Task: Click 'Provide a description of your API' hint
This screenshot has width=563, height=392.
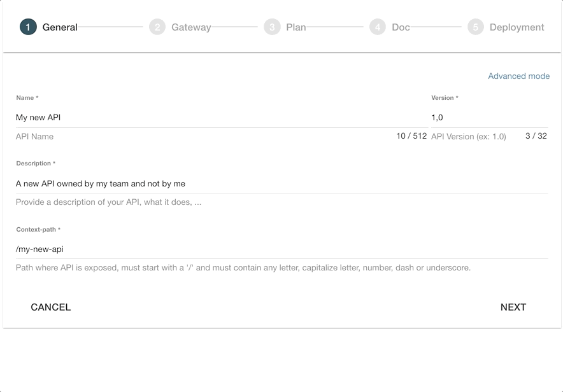Action: coord(108,202)
